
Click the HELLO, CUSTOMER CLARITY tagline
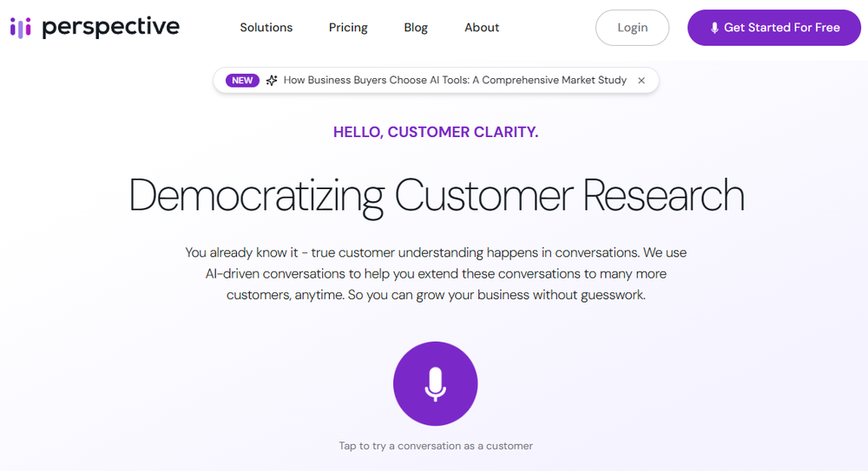click(x=436, y=132)
